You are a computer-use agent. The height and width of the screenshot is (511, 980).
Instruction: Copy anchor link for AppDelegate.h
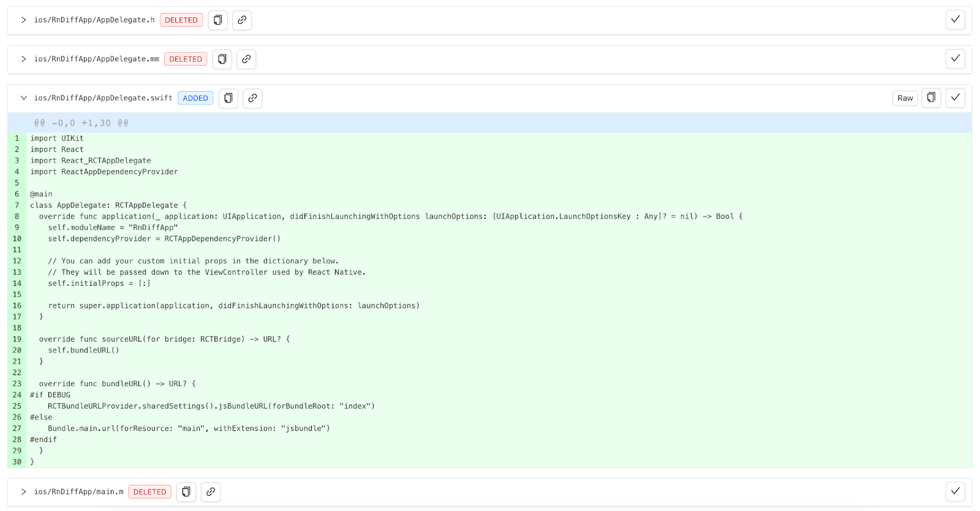point(242,20)
